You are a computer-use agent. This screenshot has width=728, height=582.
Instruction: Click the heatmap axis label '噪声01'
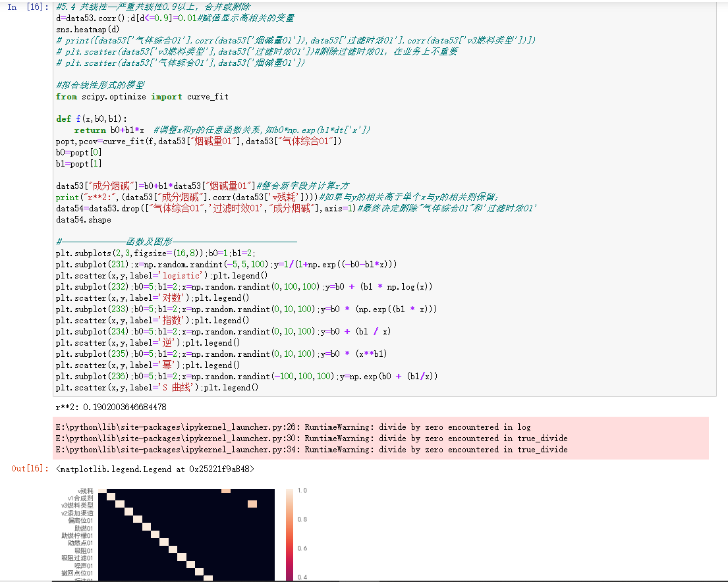click(84, 566)
